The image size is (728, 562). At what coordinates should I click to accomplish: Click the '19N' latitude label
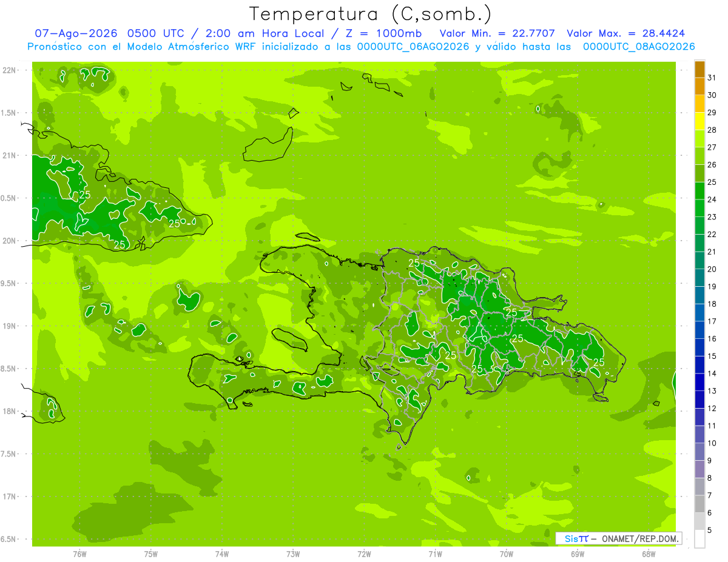8,326
